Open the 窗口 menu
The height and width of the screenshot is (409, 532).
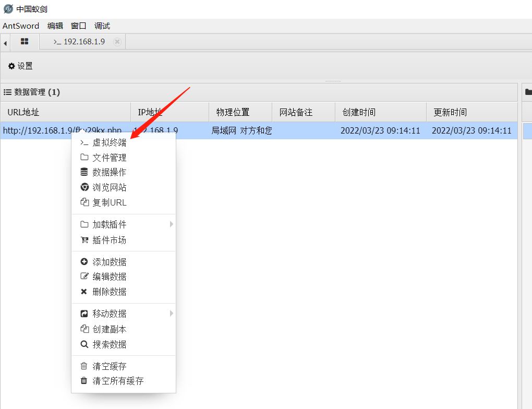point(78,26)
